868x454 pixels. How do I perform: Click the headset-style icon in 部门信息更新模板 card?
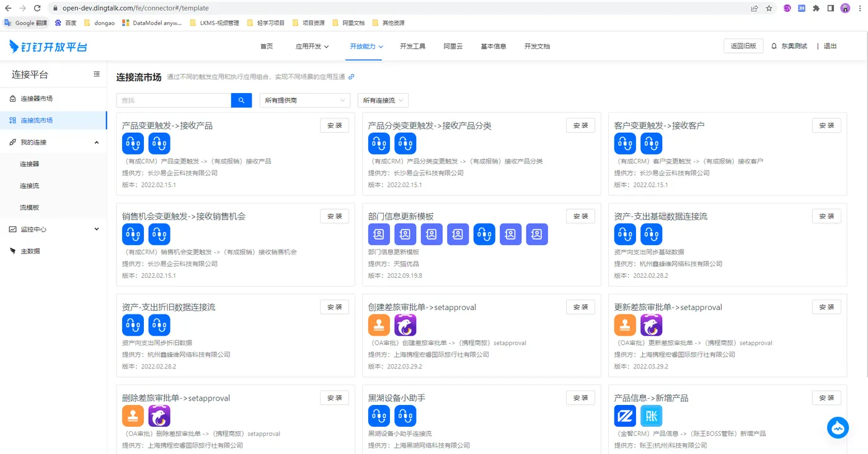click(x=484, y=234)
